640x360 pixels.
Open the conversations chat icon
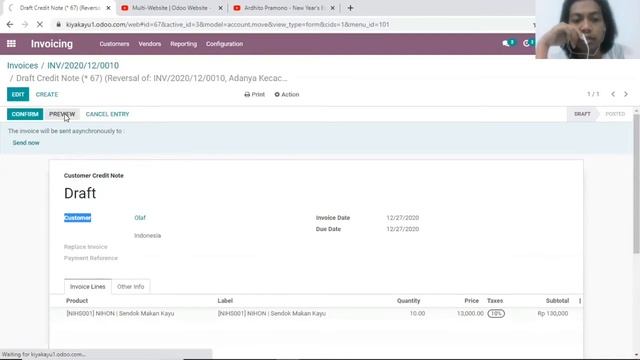point(506,43)
